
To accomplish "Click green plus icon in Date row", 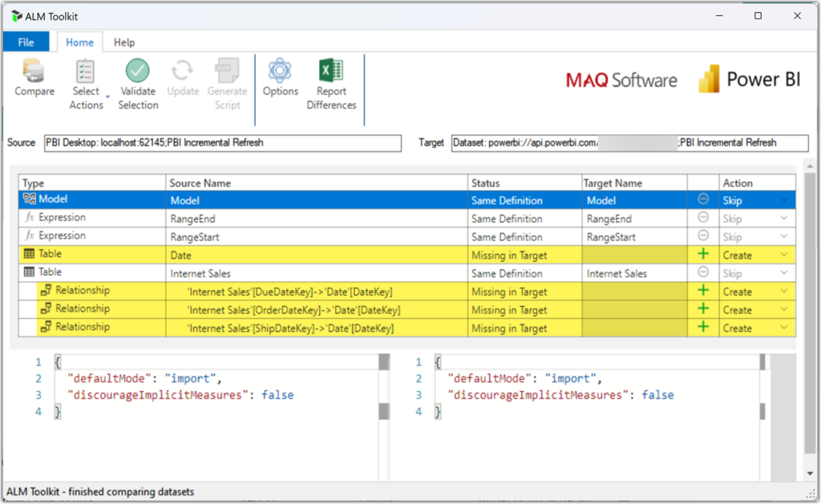I will coord(703,254).
